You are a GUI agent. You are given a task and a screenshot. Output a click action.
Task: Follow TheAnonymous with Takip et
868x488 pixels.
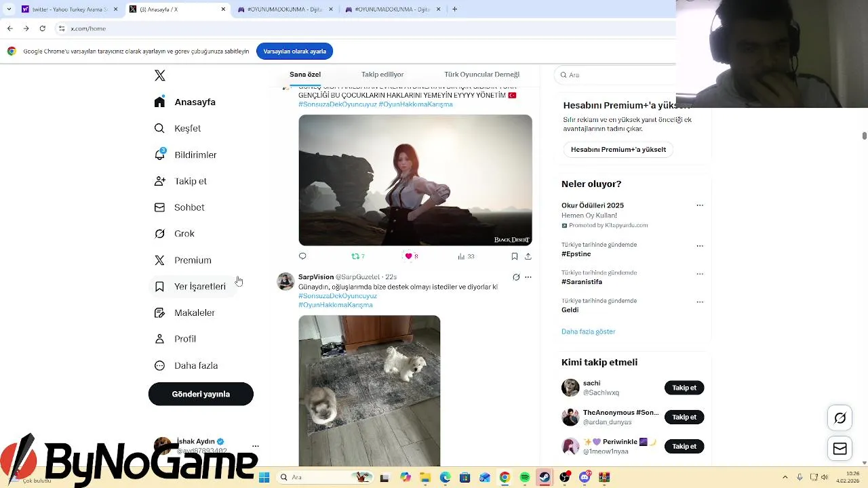[684, 417]
